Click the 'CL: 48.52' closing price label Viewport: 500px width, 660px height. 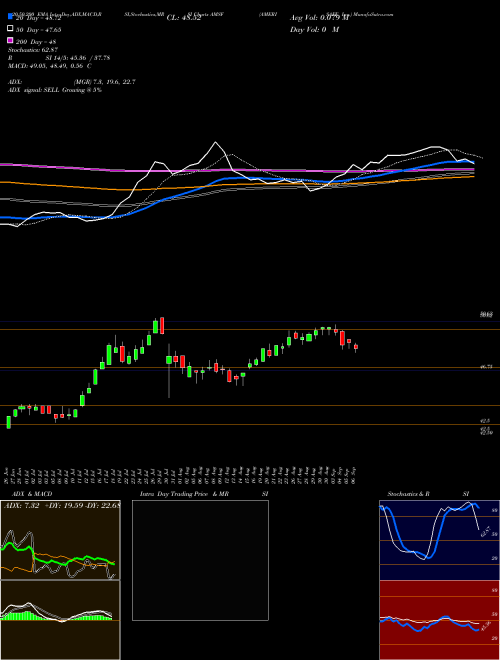[x=184, y=18]
